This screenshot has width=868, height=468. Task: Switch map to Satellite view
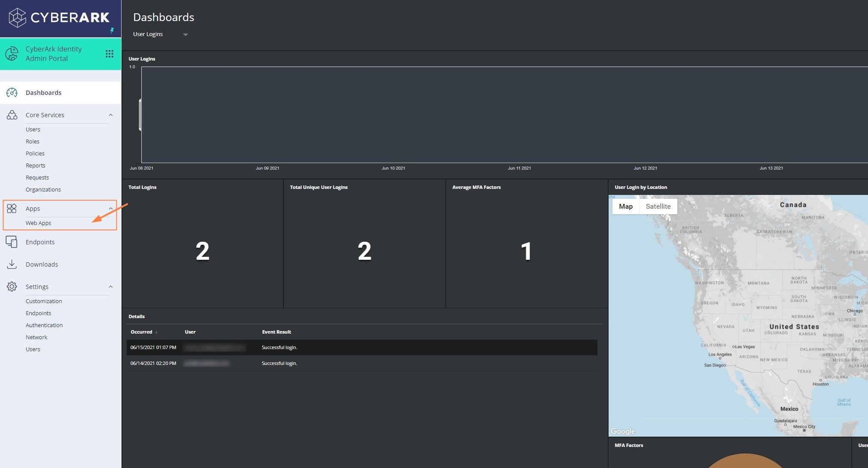pyautogui.click(x=658, y=206)
